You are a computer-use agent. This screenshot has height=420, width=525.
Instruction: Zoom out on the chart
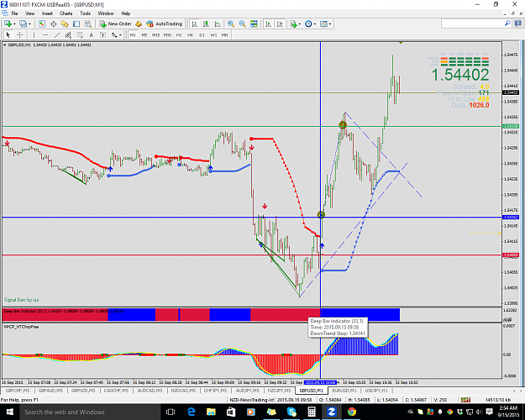243,24
